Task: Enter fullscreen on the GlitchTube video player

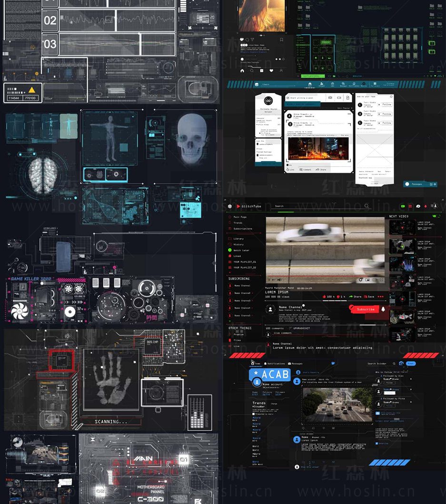Action: (x=381, y=280)
